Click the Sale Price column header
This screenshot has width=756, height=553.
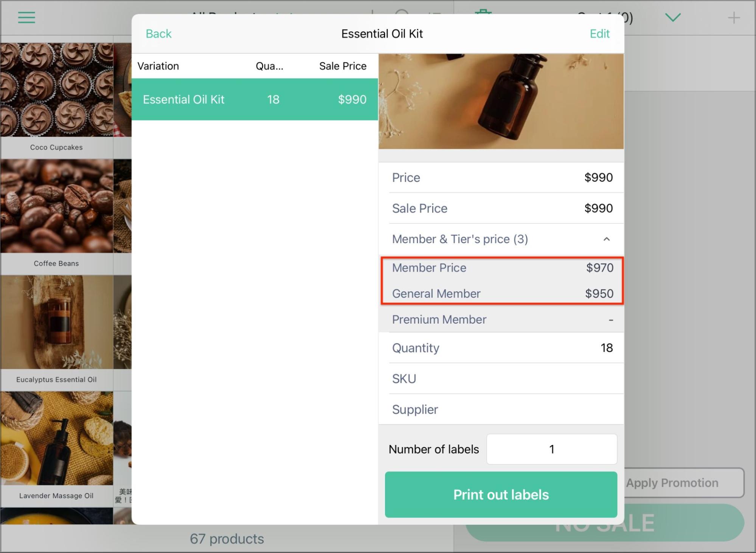343,66
